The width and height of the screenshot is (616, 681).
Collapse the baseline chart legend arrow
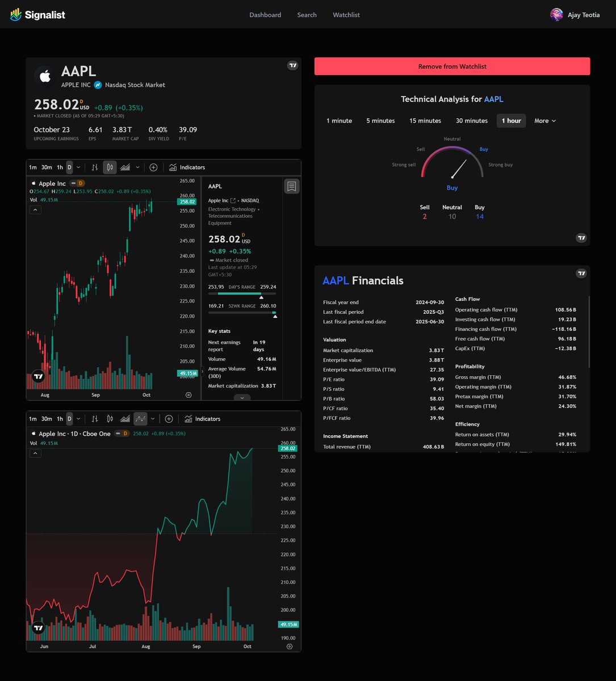35,453
